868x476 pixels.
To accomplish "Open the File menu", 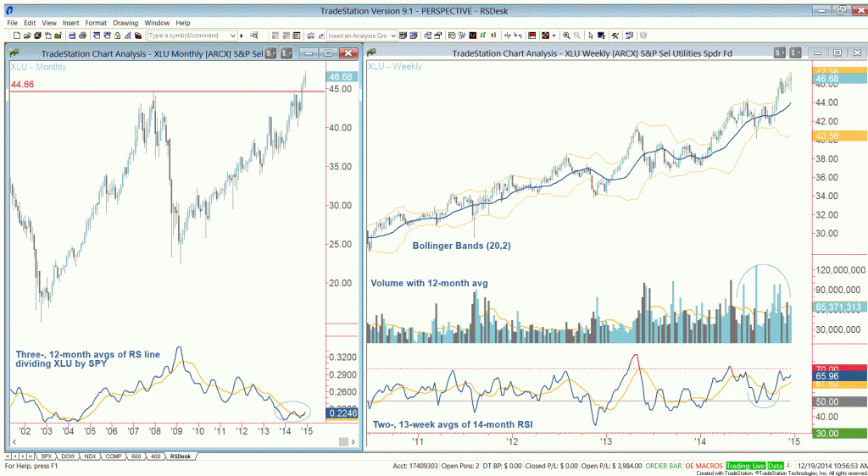I will 12,23.
